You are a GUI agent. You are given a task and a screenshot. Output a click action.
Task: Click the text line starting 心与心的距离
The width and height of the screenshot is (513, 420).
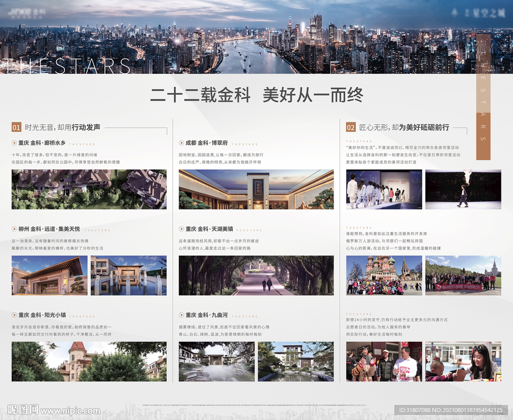(x=393, y=248)
